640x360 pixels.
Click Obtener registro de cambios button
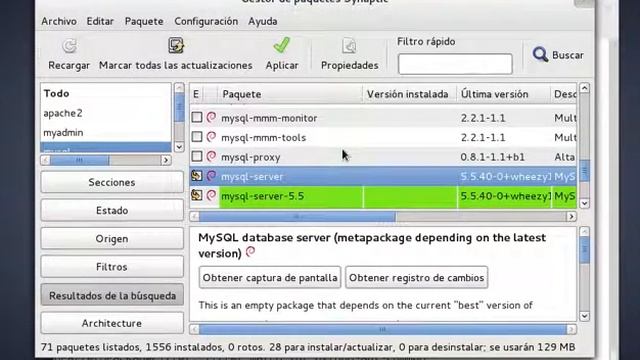coord(416,278)
